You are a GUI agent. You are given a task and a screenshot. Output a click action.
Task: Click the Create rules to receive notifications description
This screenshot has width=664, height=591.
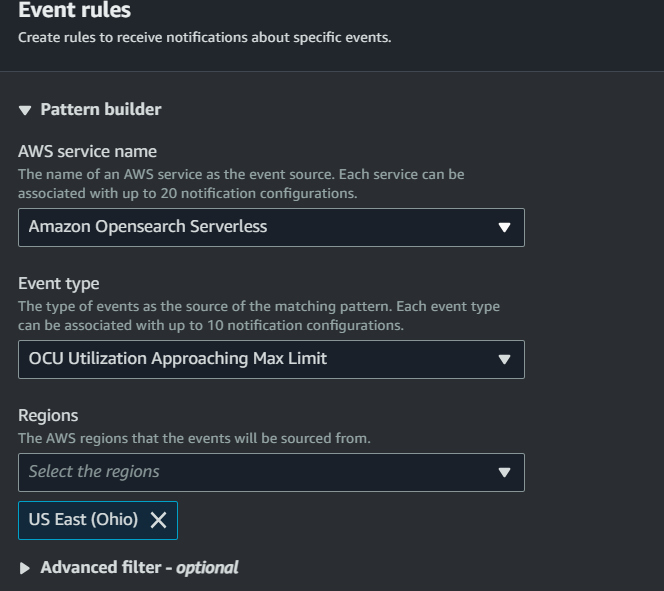204,38
